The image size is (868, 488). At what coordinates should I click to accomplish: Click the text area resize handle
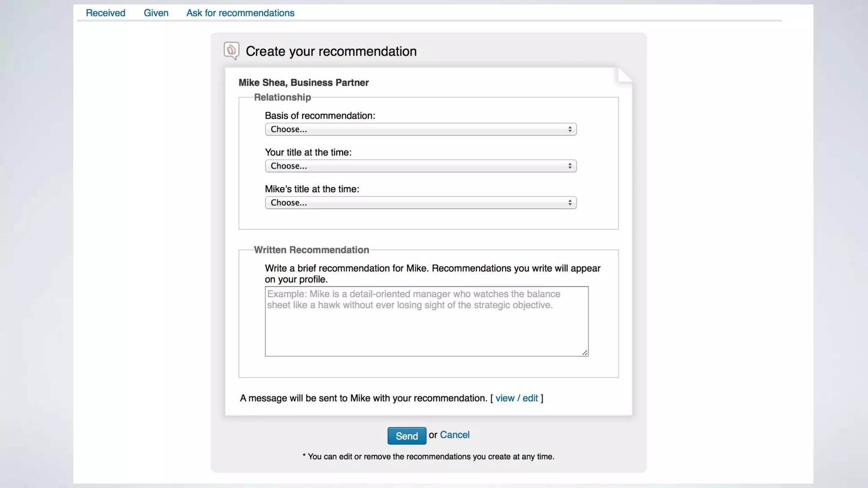[x=585, y=352]
